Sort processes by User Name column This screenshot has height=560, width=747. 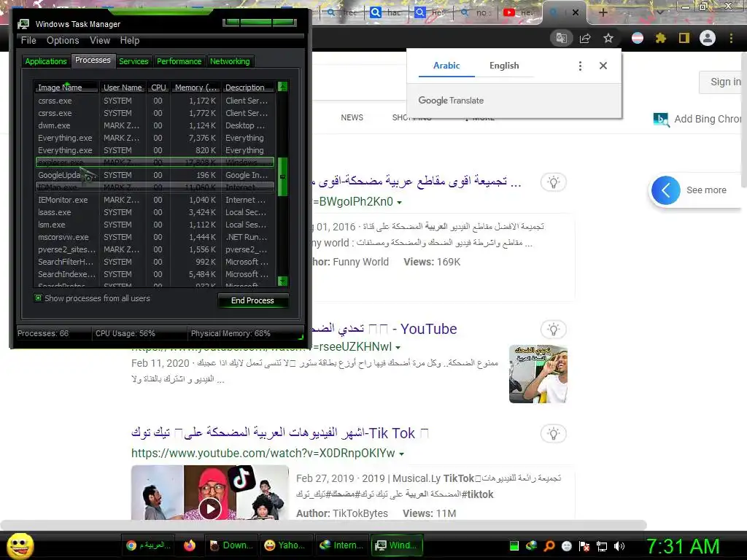tap(123, 87)
